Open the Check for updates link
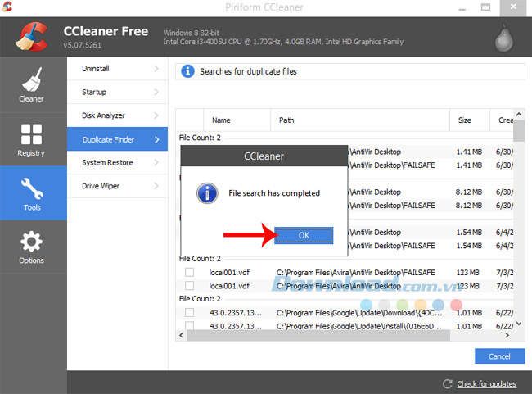 (x=486, y=384)
